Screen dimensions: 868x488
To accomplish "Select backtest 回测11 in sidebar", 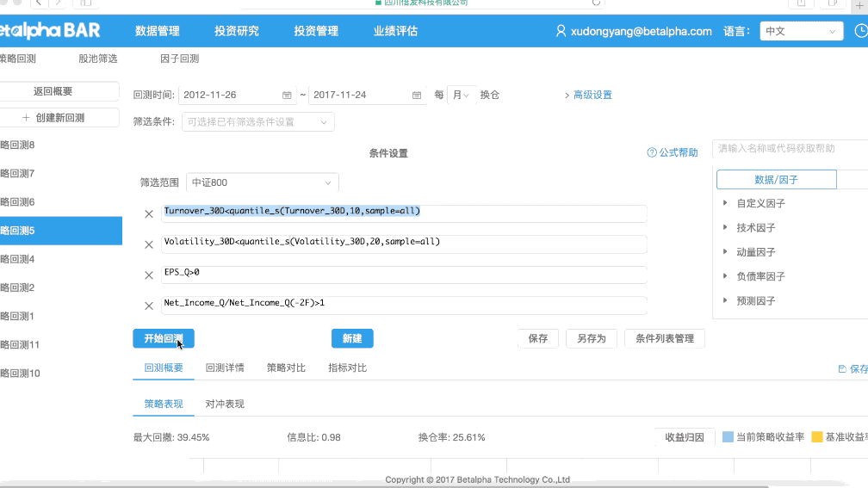I will click(61, 344).
